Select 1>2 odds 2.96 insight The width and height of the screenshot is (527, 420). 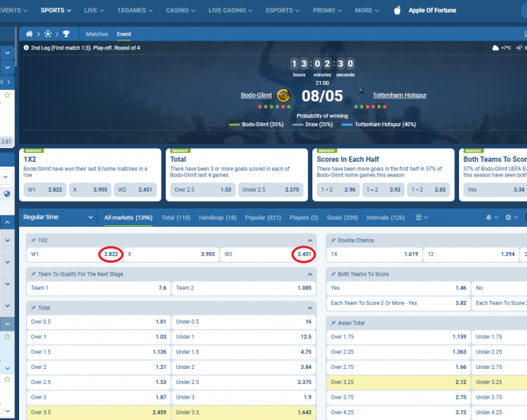point(338,190)
